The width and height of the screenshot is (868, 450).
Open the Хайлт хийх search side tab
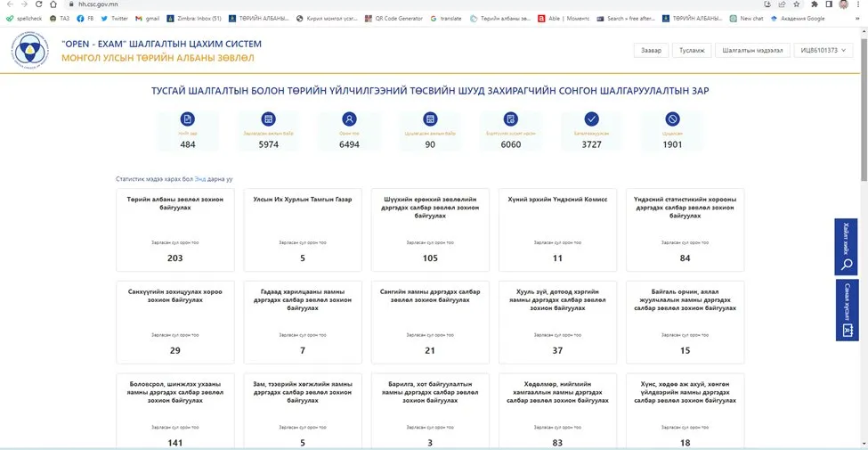click(846, 247)
